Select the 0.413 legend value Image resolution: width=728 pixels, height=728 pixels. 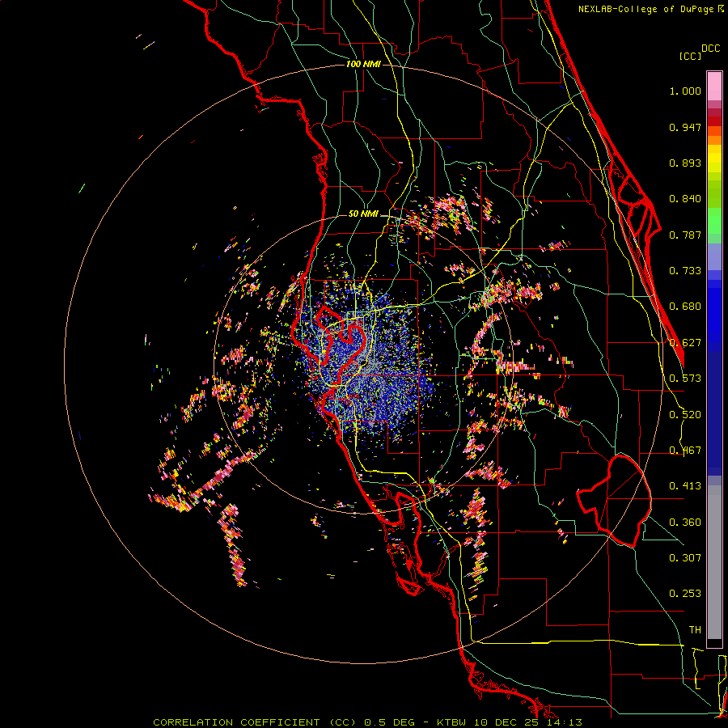(685, 486)
